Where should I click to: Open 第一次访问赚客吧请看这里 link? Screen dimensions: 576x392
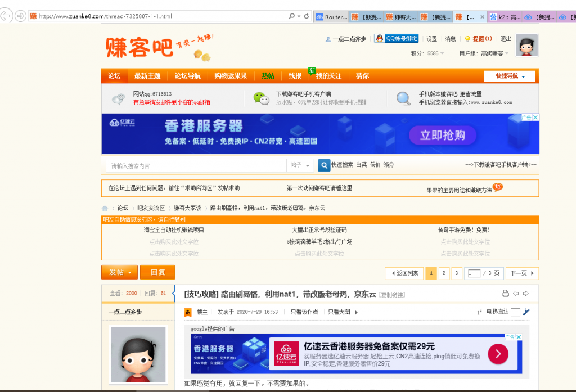pos(319,188)
